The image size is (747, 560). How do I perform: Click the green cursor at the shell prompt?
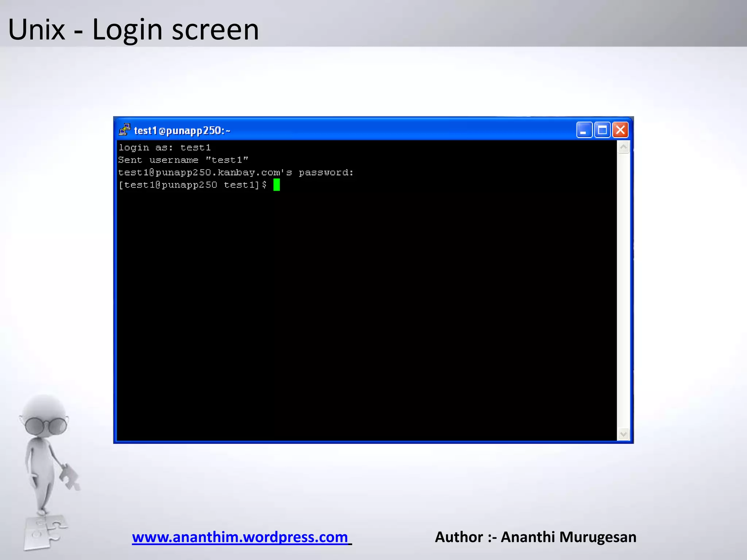click(x=276, y=185)
